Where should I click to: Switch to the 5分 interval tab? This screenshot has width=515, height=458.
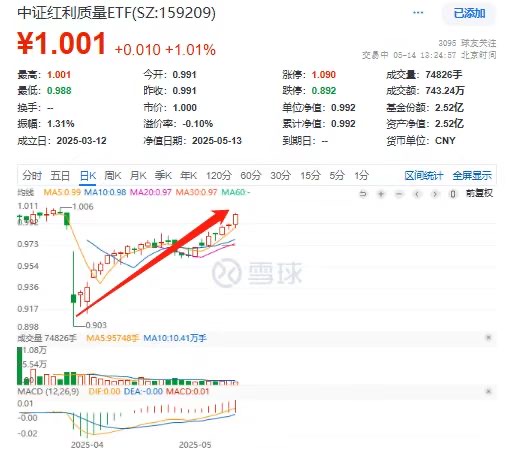click(x=337, y=175)
